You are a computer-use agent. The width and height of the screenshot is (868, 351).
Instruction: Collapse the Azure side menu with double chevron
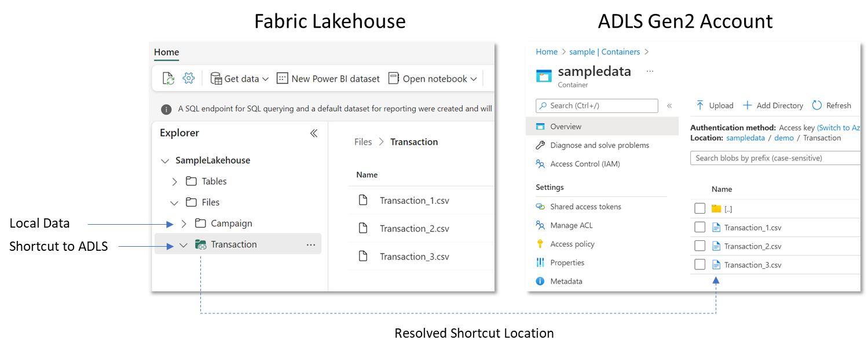point(669,106)
